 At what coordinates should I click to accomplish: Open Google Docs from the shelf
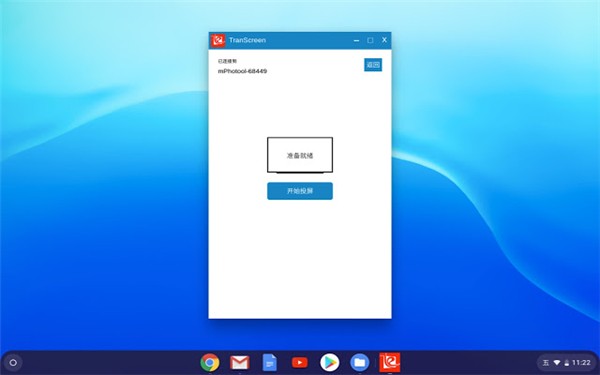click(x=269, y=362)
